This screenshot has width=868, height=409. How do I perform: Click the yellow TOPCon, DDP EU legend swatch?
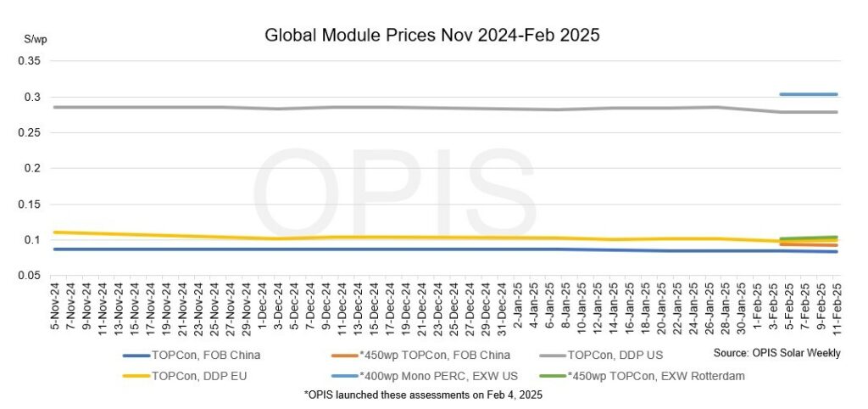[x=136, y=376]
